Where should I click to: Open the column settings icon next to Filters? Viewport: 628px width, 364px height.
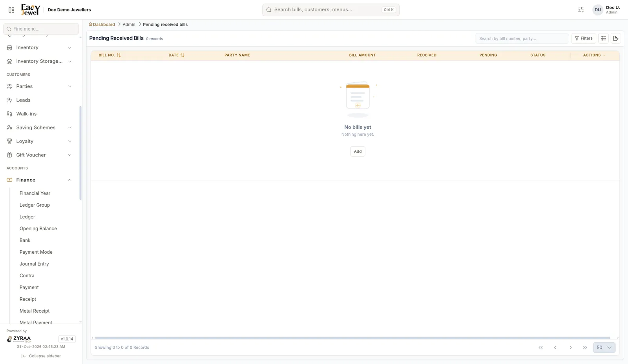coord(603,38)
